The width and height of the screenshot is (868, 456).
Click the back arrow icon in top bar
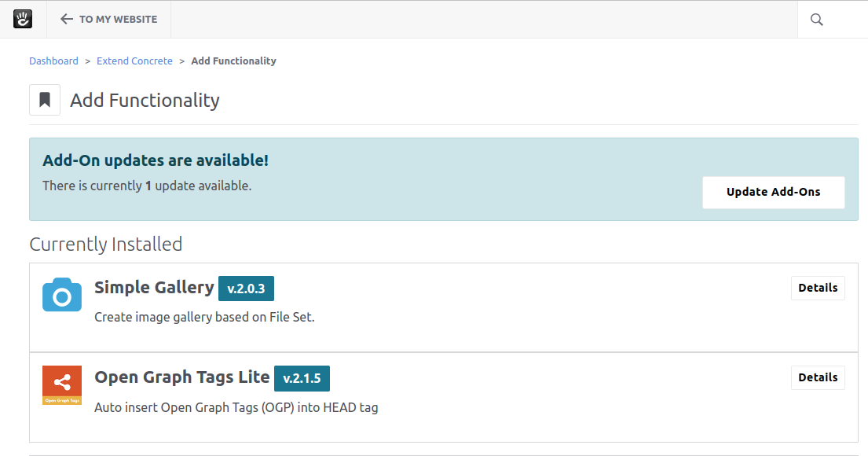point(67,20)
